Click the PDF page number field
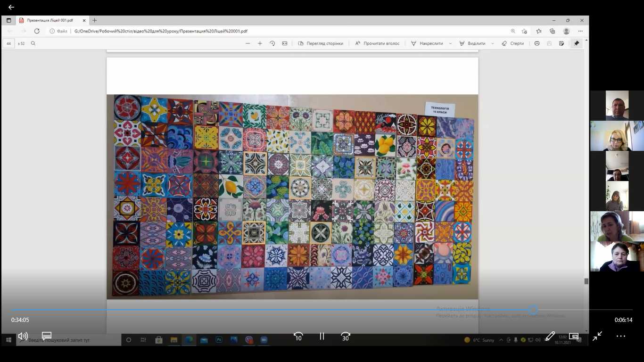Image resolution: width=644 pixels, height=362 pixels. click(x=9, y=43)
